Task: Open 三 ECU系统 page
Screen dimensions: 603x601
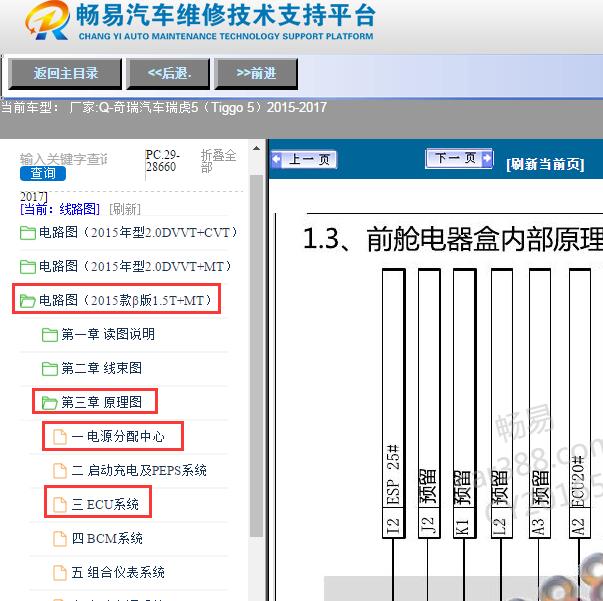Action: [105, 504]
